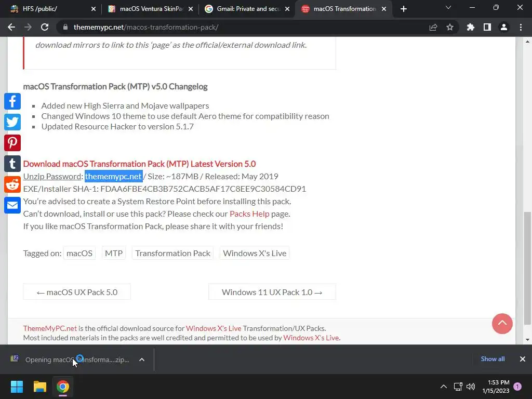Click the EXE/Installer SHA-1 hash line
Viewport: 532px width, 399px height.
point(165,189)
